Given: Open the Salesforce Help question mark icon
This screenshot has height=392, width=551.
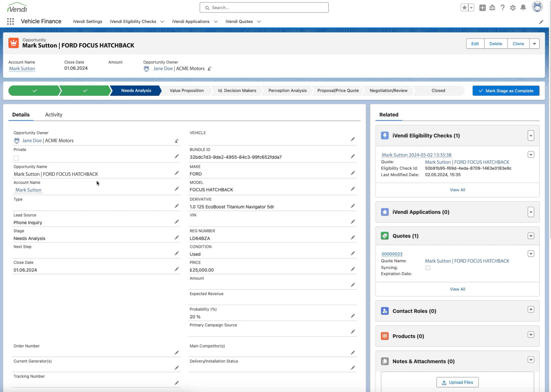Looking at the screenshot, I should pos(503,8).
